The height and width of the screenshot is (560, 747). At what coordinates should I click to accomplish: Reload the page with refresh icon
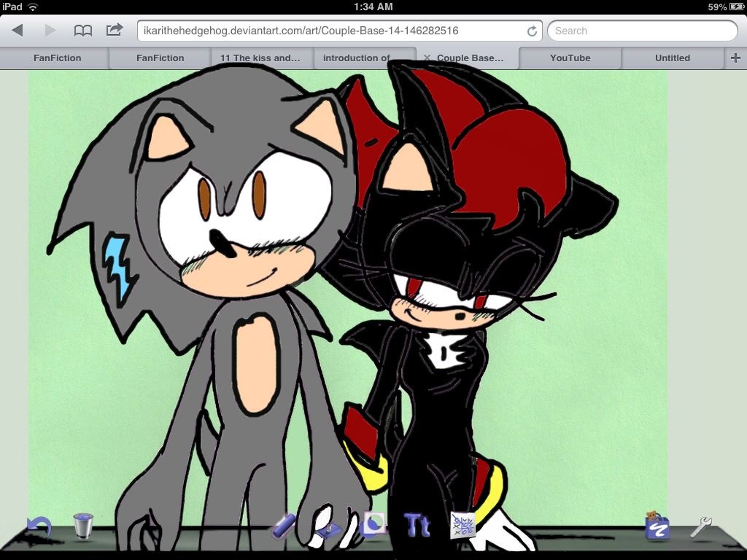point(532,31)
